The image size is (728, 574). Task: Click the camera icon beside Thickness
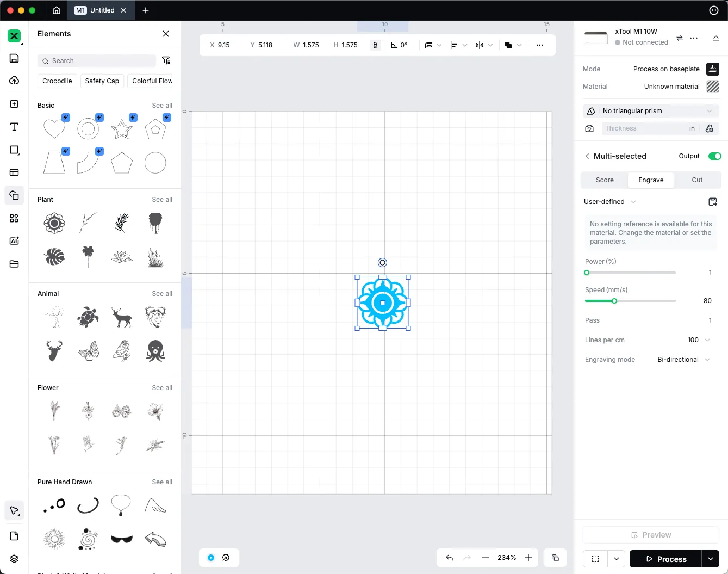coord(589,128)
